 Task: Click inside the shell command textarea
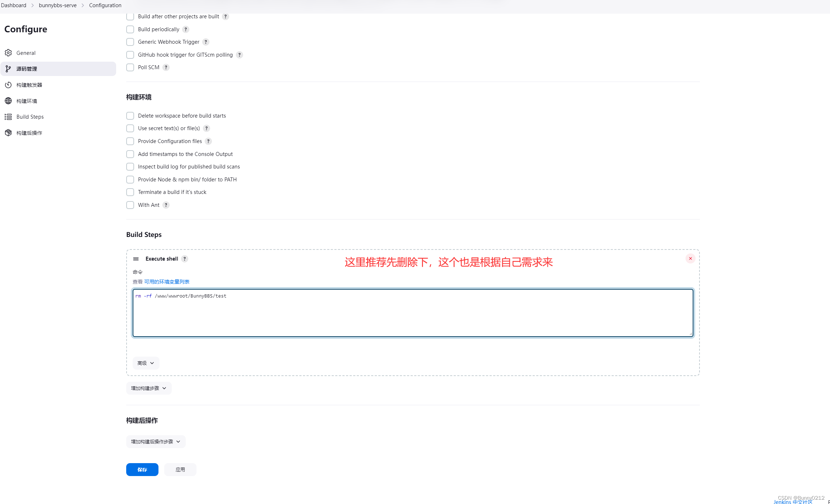point(413,313)
